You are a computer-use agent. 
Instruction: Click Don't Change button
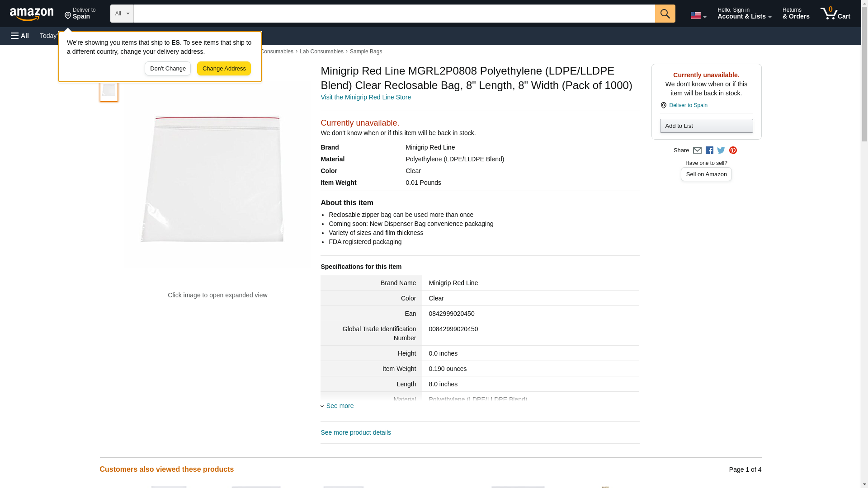(168, 69)
